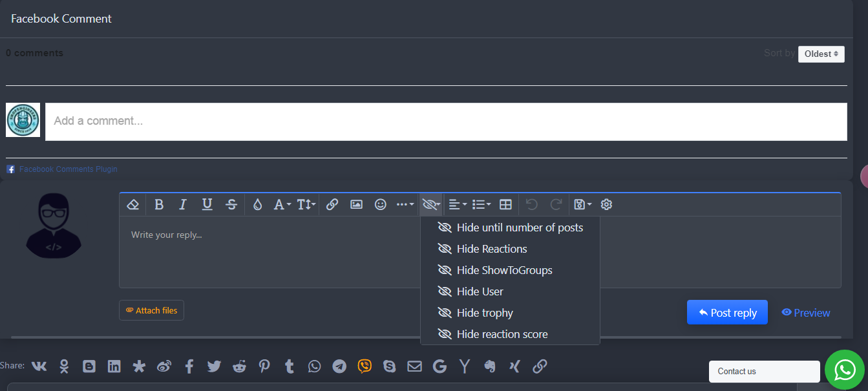
Task: Toggle bold formatting
Action: coord(159,204)
